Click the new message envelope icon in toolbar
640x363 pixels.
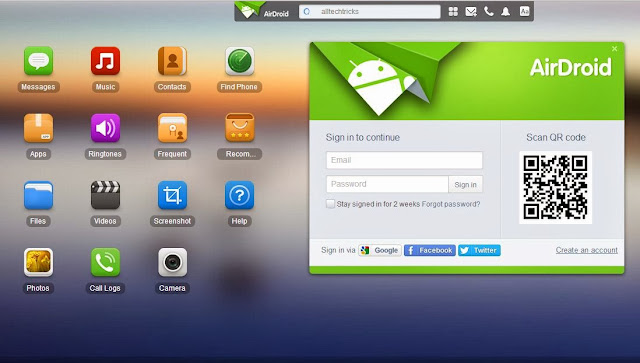pyautogui.click(x=471, y=11)
